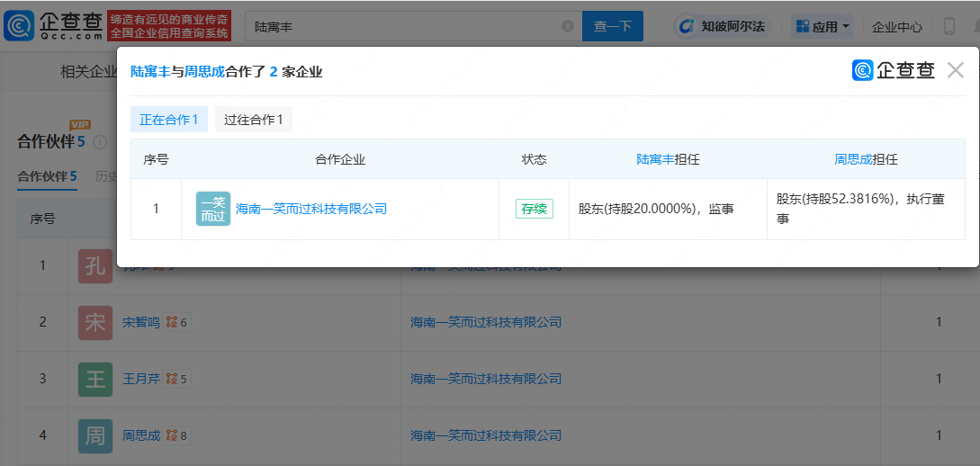Click the 企查查 logo in the dialog
This screenshot has height=466, width=980.
coord(893,70)
